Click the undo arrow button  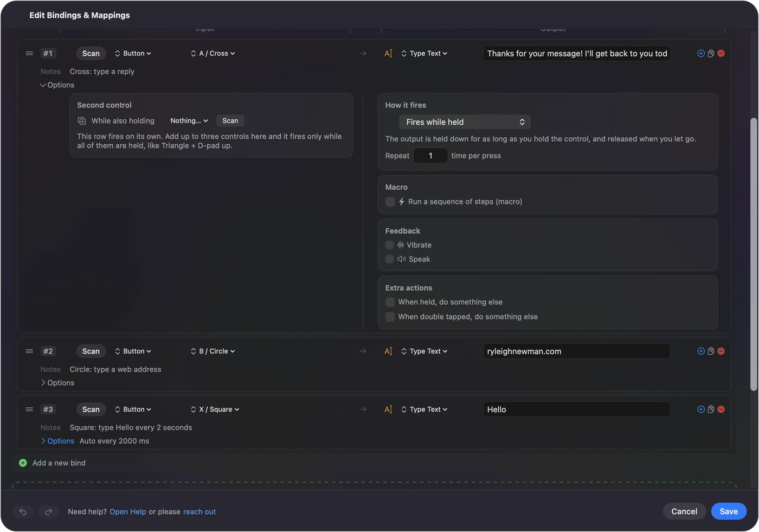click(23, 511)
